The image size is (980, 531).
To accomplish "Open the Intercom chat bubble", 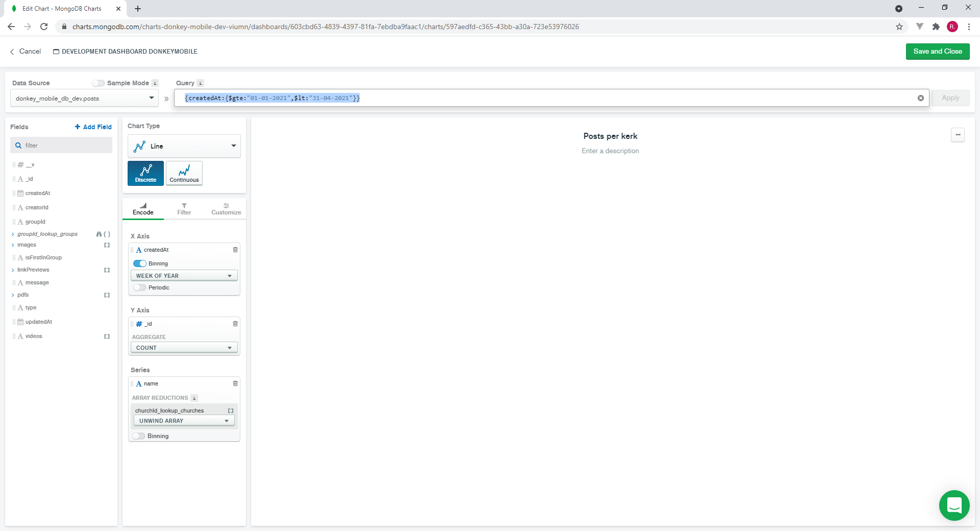I will (x=954, y=505).
